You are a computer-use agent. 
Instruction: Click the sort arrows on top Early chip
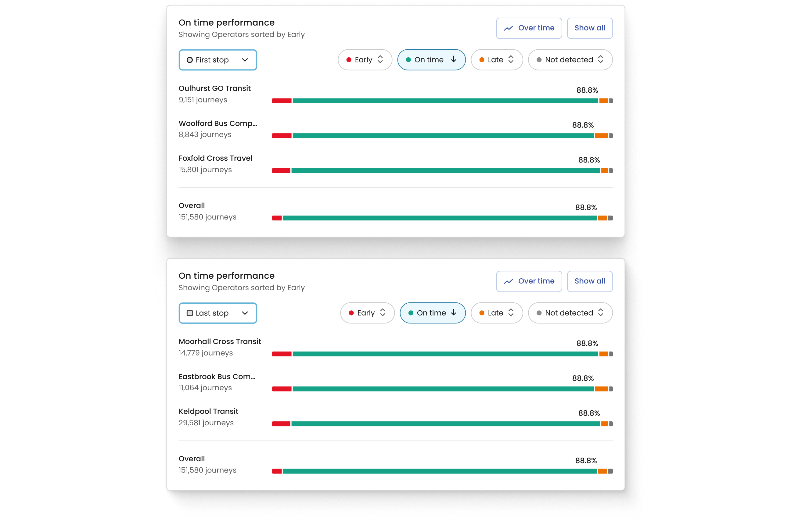tap(380, 59)
